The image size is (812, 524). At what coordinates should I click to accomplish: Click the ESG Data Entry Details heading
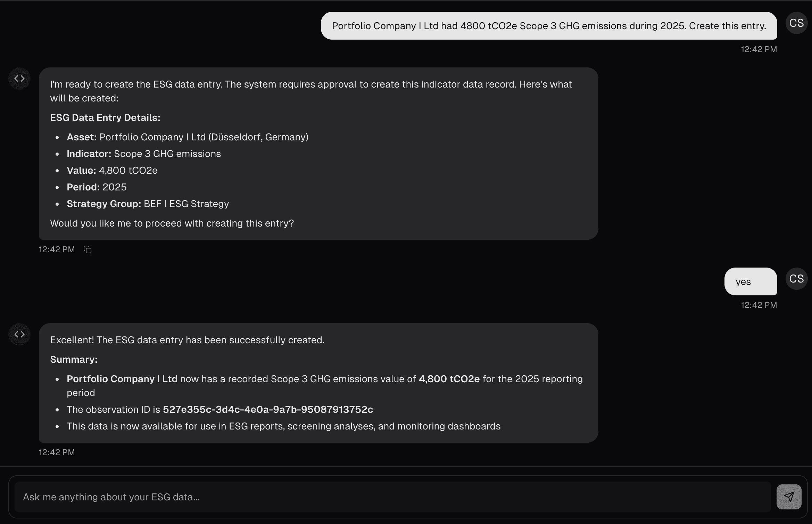105,117
